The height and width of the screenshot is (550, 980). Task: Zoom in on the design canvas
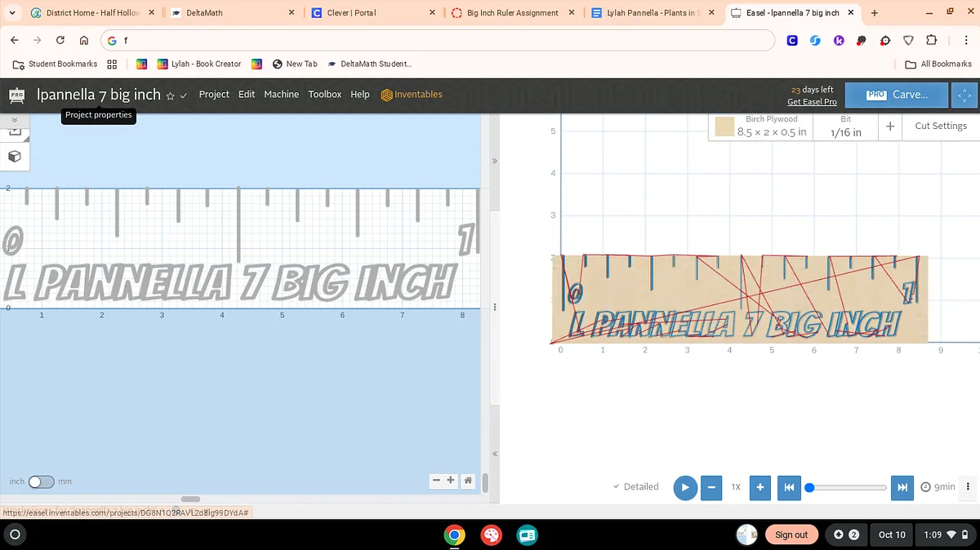tap(450, 481)
